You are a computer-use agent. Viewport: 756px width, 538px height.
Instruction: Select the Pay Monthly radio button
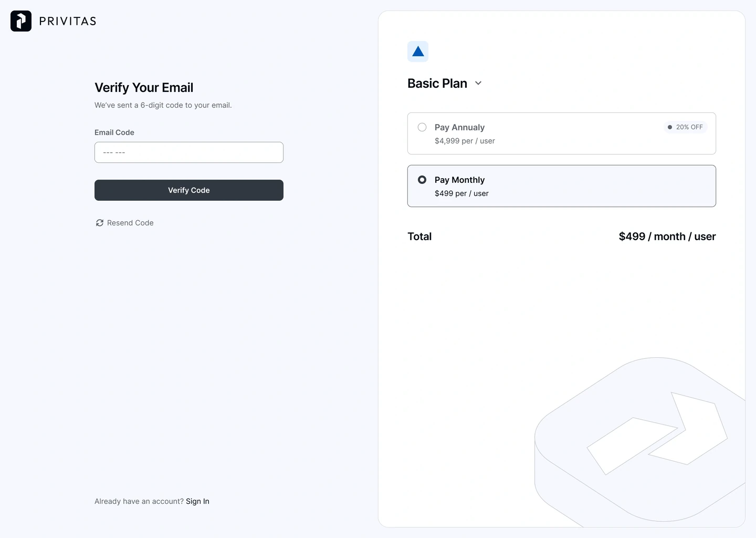click(422, 180)
